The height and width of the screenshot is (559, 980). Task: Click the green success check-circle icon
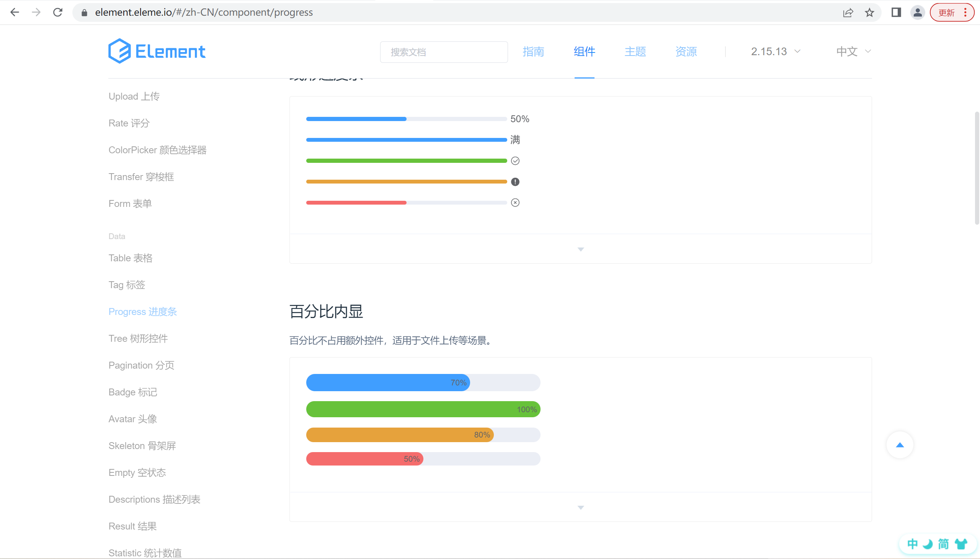tap(515, 161)
